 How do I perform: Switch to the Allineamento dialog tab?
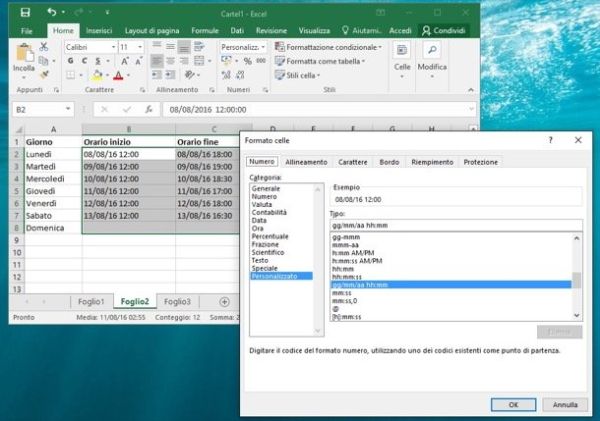pyautogui.click(x=306, y=161)
